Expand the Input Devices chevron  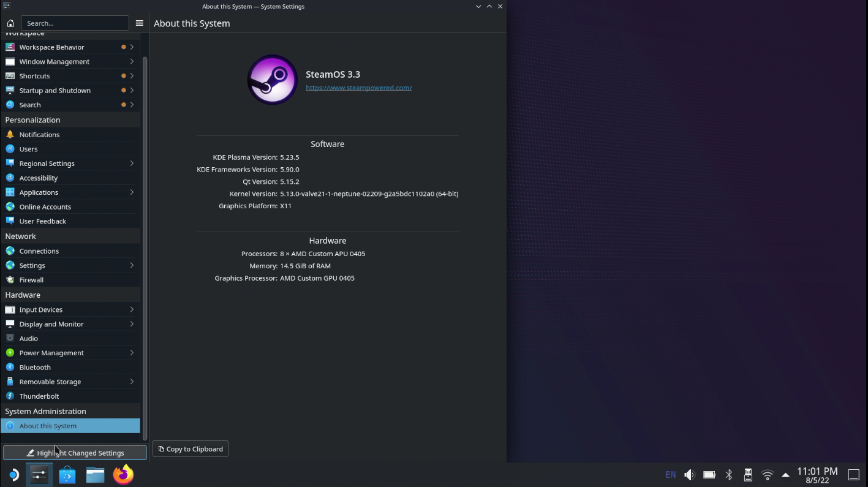coord(132,309)
